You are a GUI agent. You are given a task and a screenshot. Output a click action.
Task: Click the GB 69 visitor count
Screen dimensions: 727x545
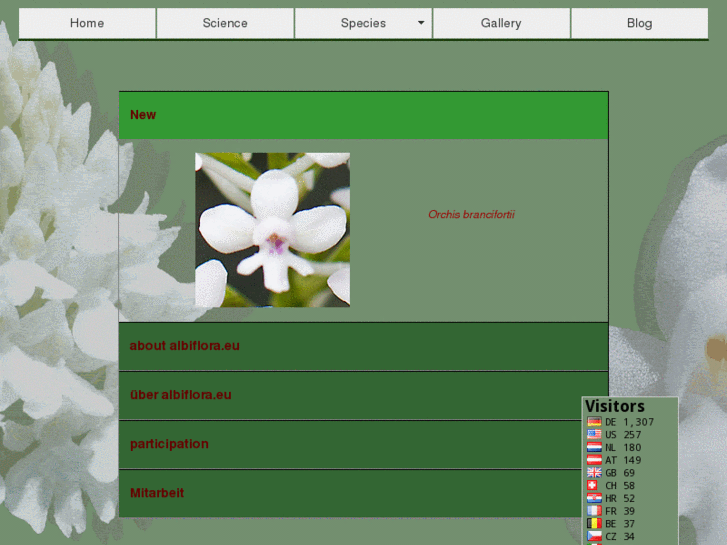620,473
